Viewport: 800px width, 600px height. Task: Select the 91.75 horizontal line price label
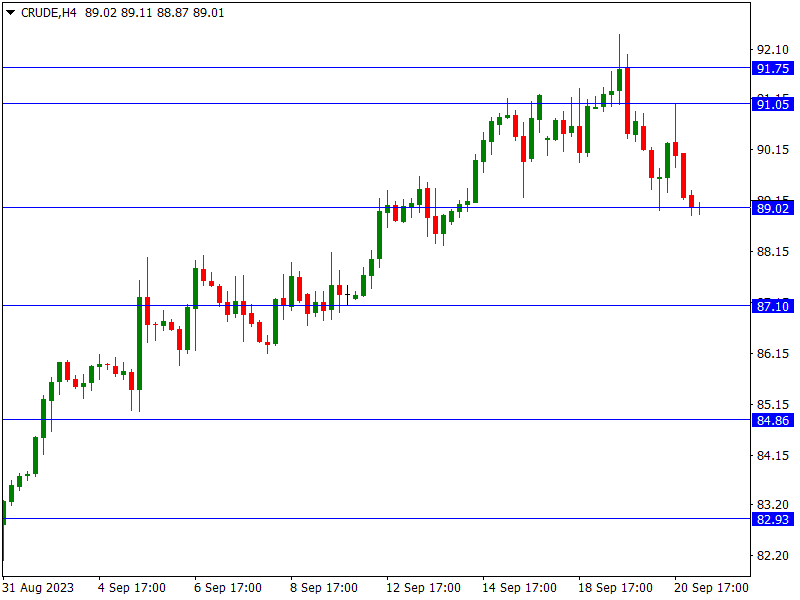(772, 68)
